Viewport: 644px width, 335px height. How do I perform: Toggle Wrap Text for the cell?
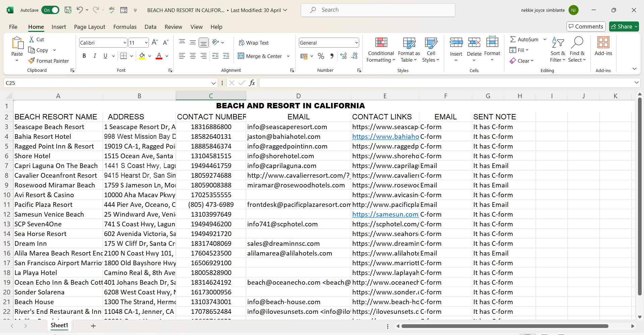(254, 43)
